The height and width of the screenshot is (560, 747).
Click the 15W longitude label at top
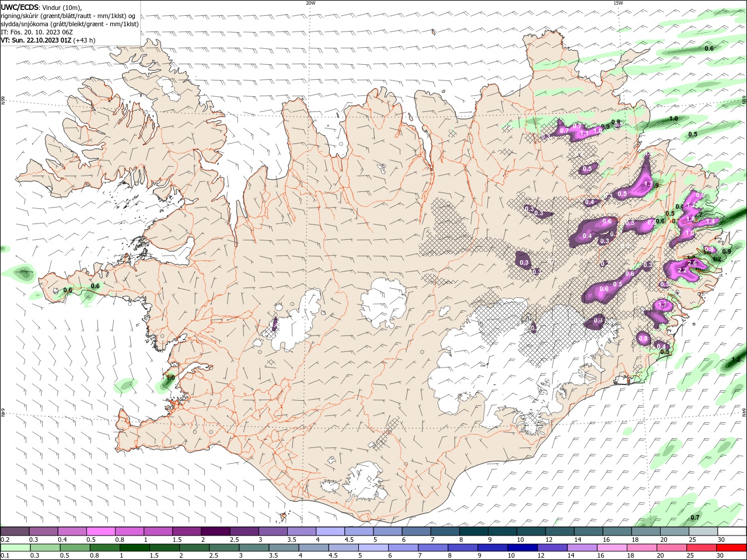(618, 3)
